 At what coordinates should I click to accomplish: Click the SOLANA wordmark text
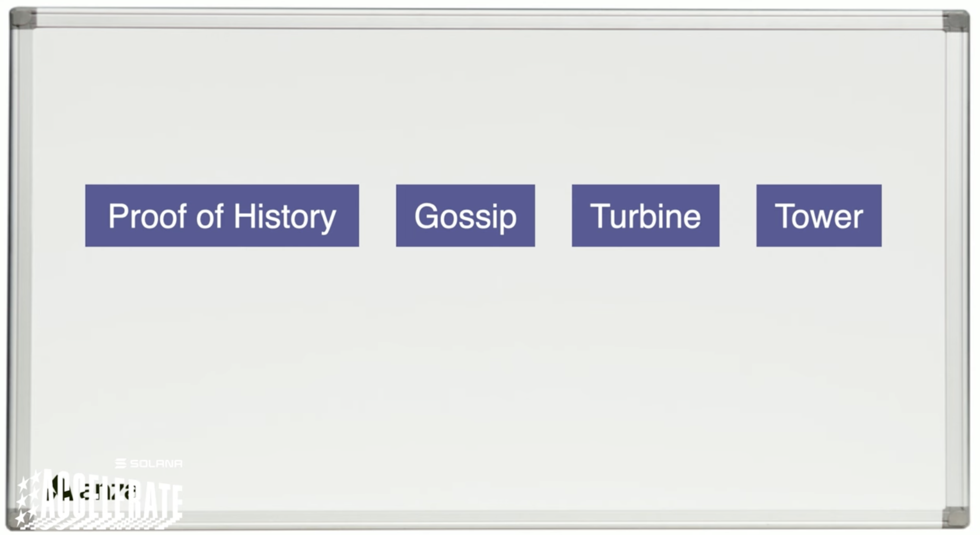156,463
